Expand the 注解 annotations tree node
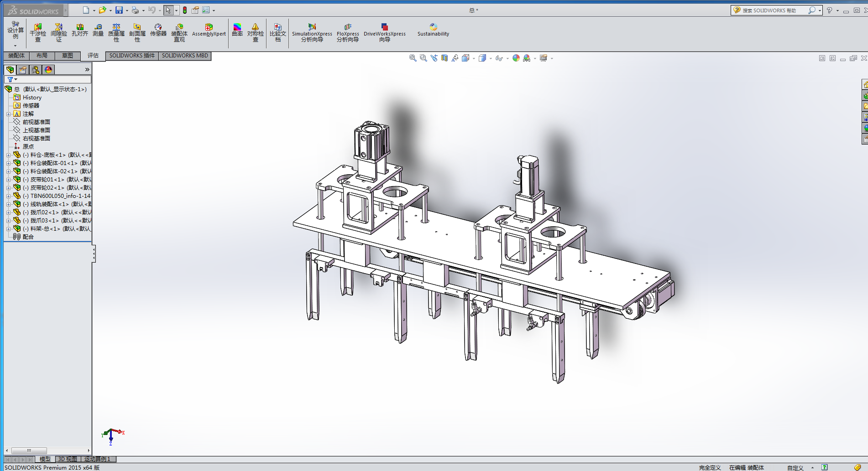Screen dimensions: 868x471 click(8, 114)
